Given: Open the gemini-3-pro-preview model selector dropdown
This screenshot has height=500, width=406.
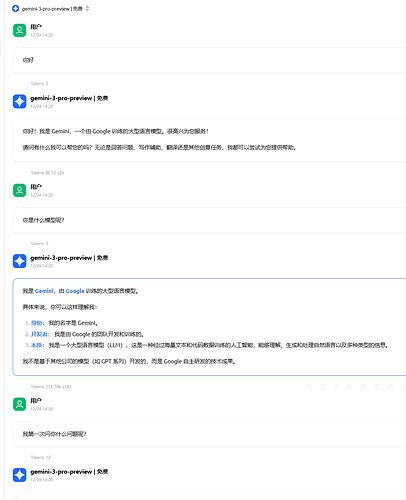Looking at the screenshot, I should pyautogui.click(x=51, y=9).
